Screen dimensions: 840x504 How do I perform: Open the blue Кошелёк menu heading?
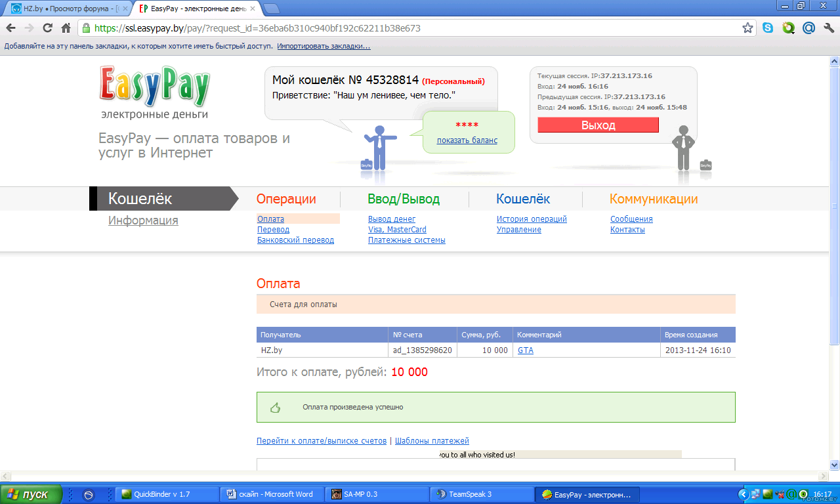point(523,199)
